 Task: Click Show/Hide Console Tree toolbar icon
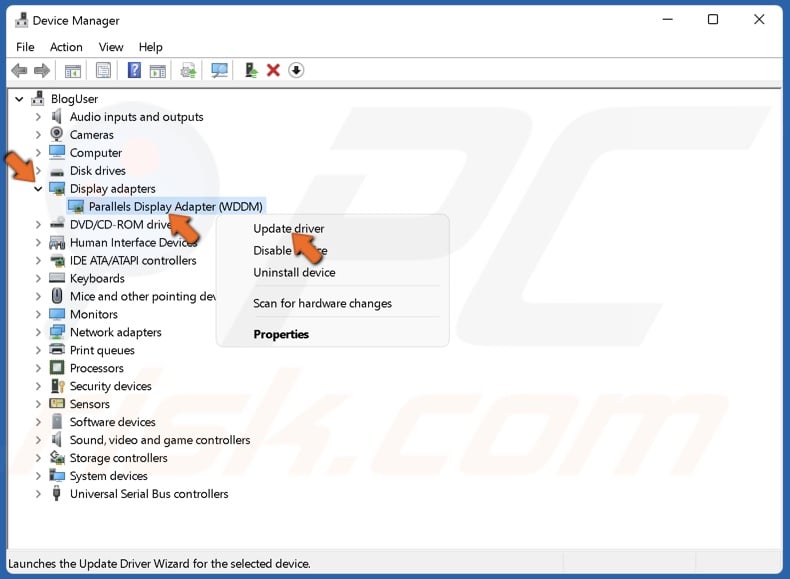pos(73,71)
